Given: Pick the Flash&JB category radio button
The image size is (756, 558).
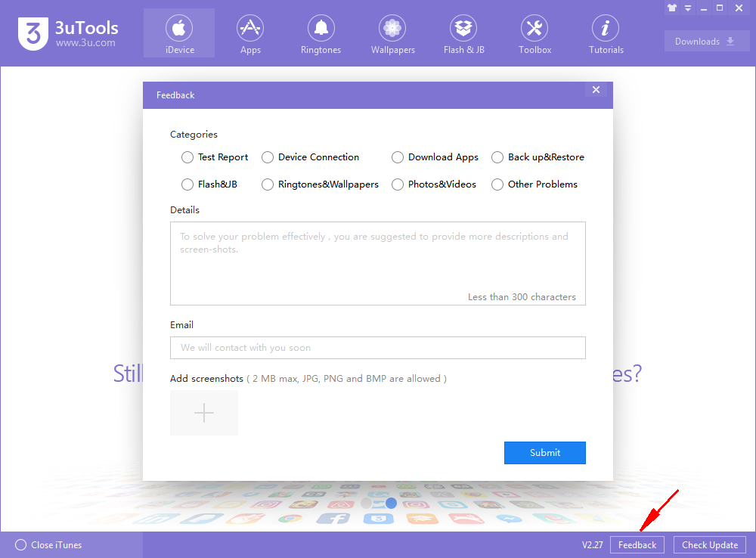Looking at the screenshot, I should (x=187, y=184).
